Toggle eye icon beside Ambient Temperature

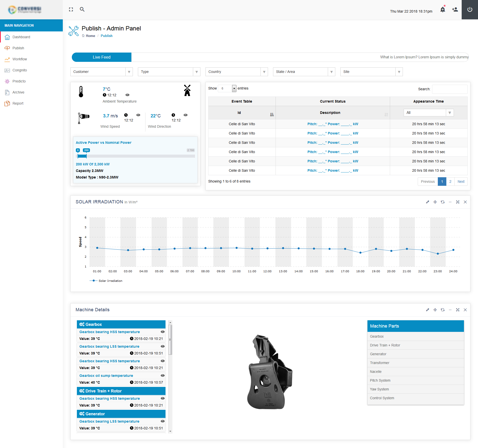point(127,95)
